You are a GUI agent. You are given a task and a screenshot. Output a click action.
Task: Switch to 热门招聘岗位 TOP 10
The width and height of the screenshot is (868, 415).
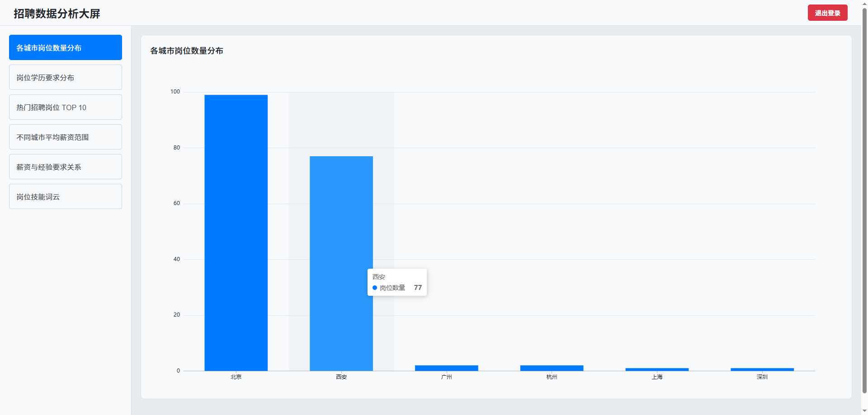coord(66,107)
